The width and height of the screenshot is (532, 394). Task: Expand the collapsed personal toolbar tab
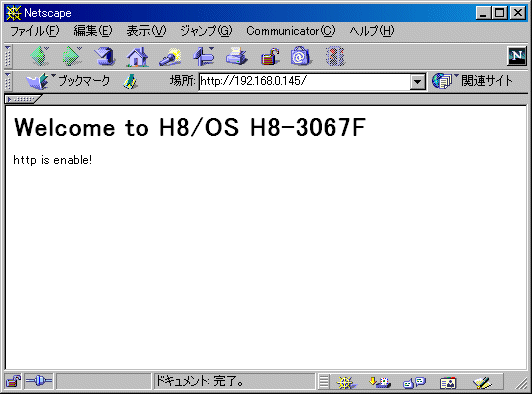click(22, 99)
